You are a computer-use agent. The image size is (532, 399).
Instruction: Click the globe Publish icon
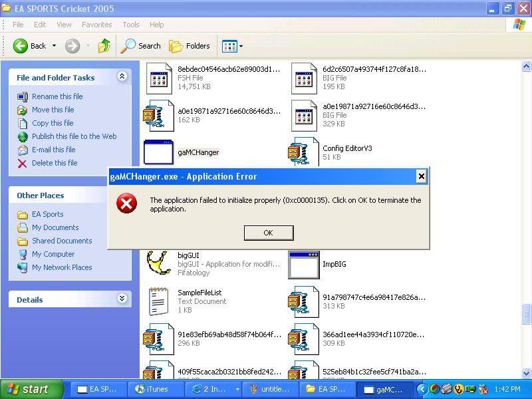(x=23, y=137)
